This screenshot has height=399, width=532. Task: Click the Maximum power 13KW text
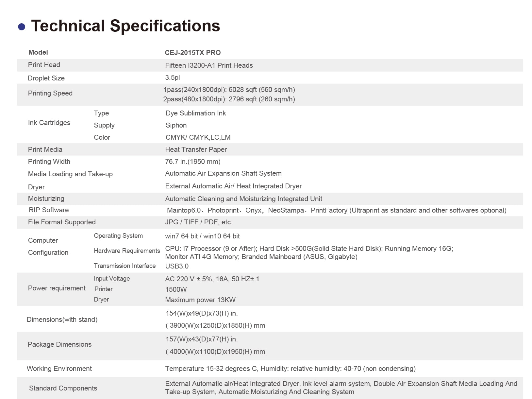tap(200, 300)
